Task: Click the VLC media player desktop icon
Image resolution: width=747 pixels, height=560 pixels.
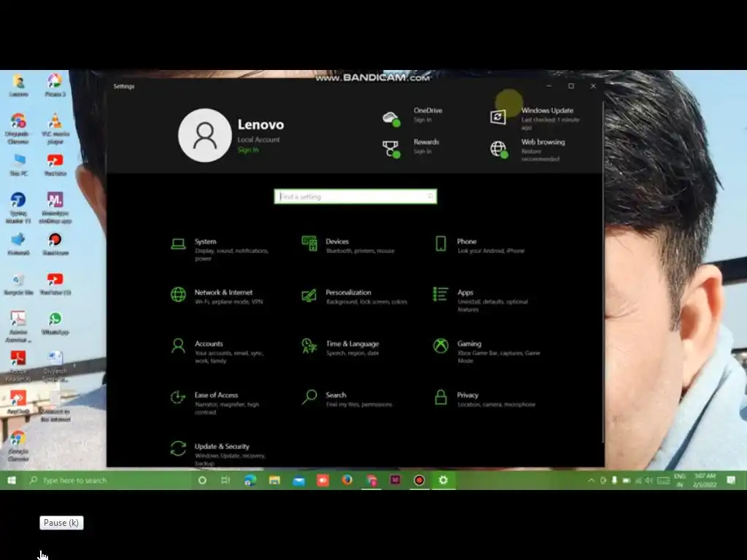Action: (x=55, y=129)
